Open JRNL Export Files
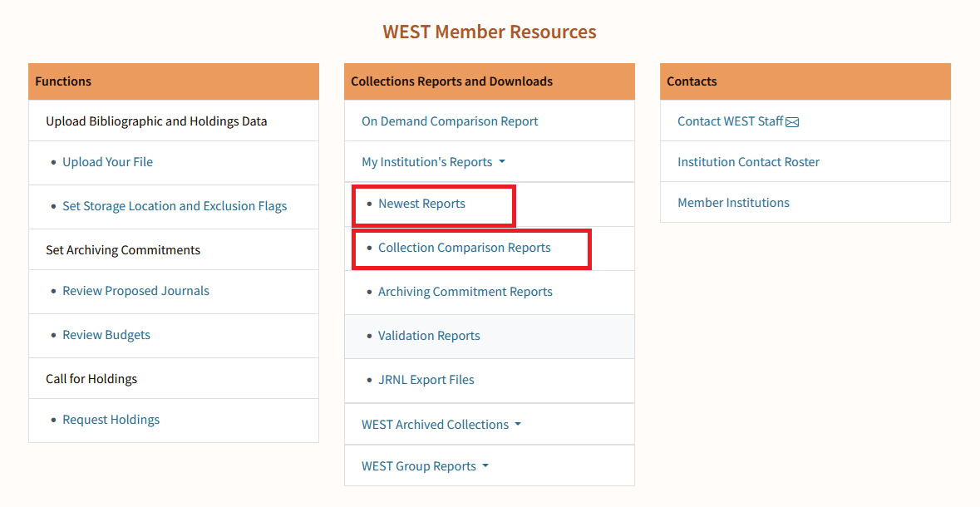Image resolution: width=980 pixels, height=507 pixels. 426,380
